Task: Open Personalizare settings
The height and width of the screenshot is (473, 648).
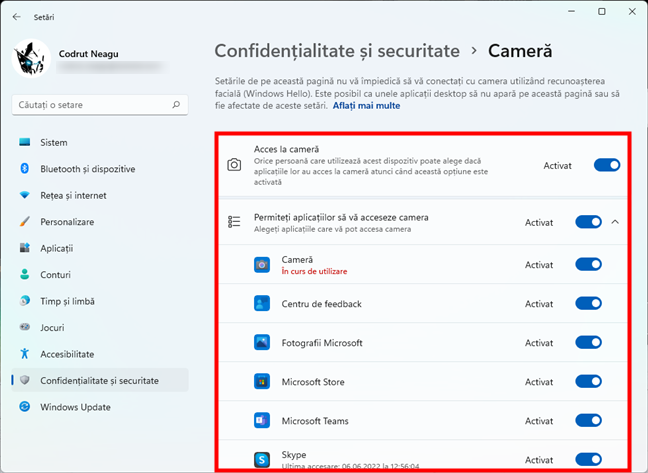Action: (100, 222)
